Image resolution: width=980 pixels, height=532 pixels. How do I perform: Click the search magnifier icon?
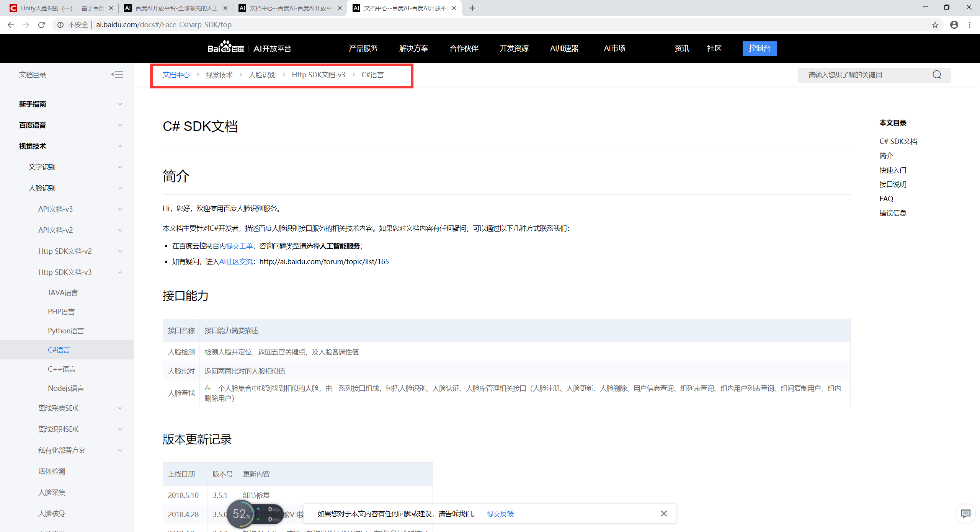tap(936, 75)
